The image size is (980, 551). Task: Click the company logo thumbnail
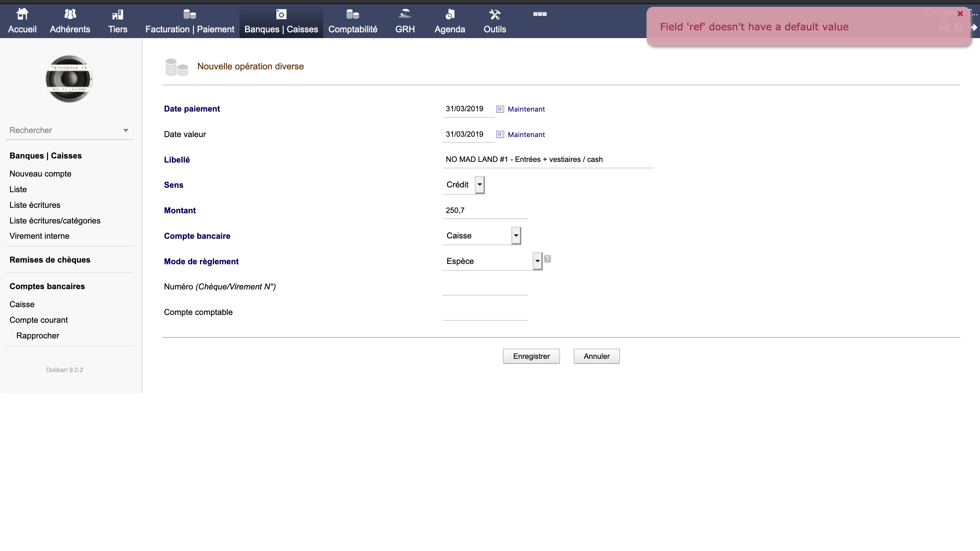69,79
